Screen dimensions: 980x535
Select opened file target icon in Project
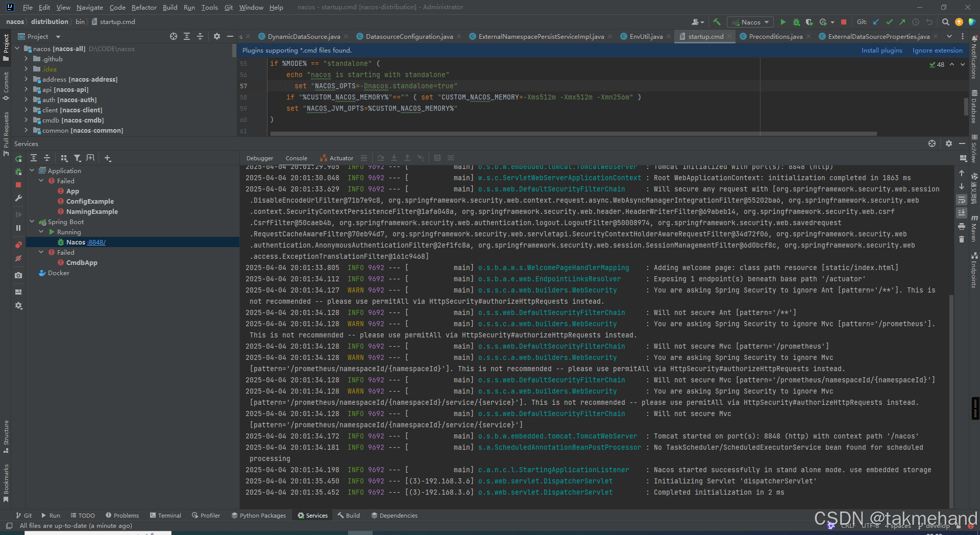174,36
